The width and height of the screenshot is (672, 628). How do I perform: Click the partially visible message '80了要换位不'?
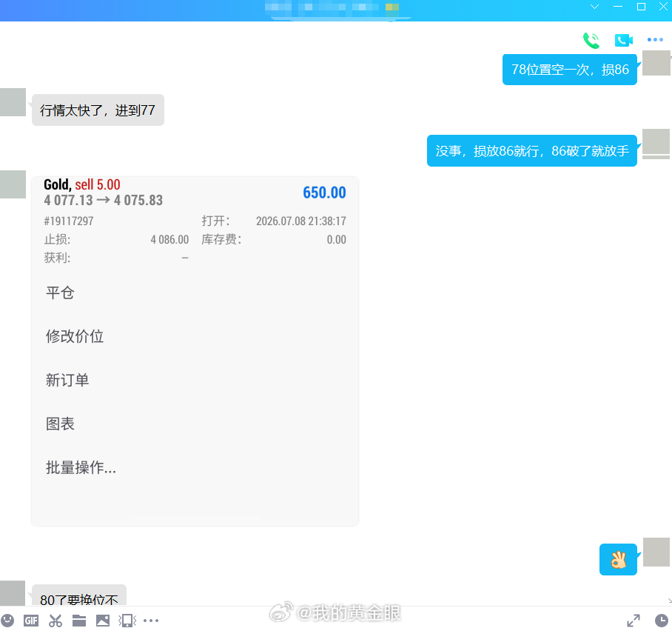click(x=79, y=596)
